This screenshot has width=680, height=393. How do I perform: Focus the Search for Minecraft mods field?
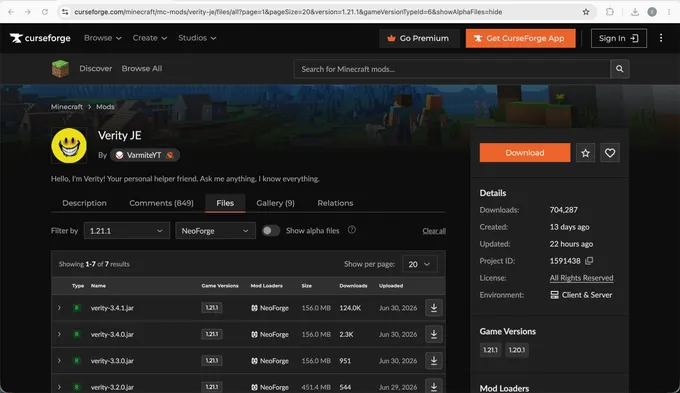point(452,69)
